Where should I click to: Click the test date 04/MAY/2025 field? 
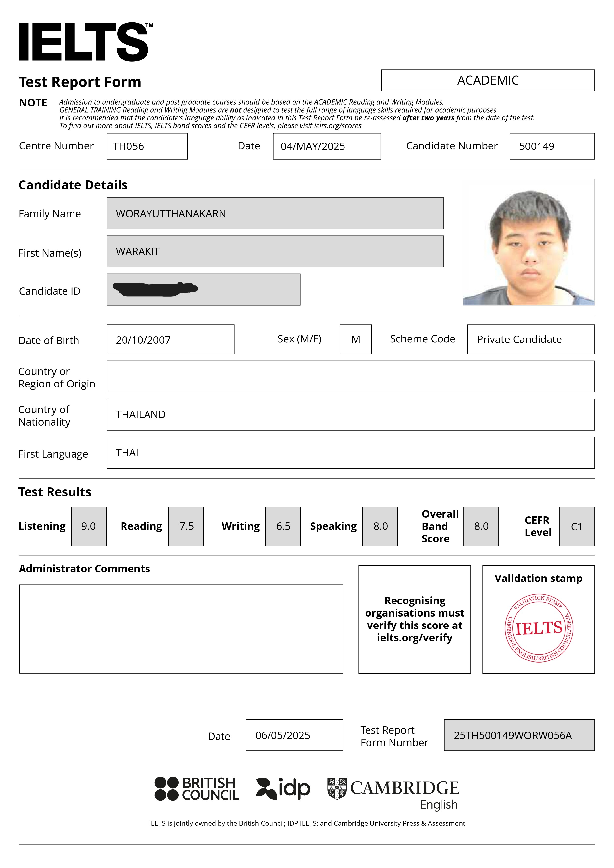pos(327,146)
